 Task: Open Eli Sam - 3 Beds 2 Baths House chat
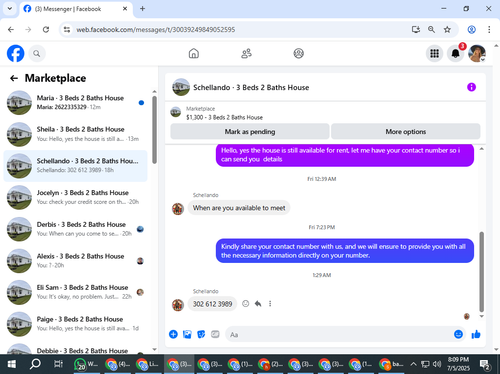[x=76, y=292]
